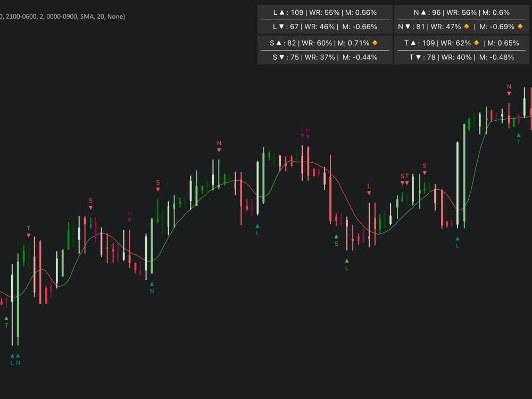This screenshot has width=532, height=399.
Task: Select the 'N ▲ : 96 | WR: 56%' stats row
Action: [x=461, y=13]
